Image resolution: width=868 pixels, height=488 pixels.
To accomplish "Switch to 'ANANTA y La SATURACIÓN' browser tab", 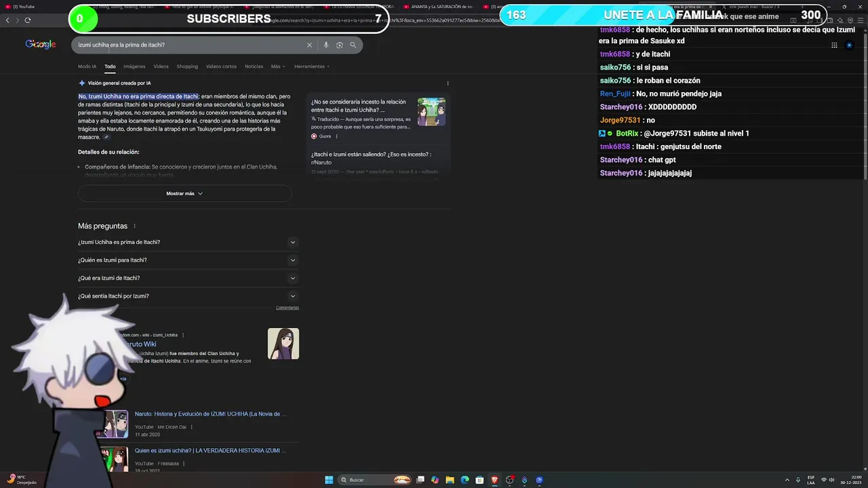I will 437,6.
